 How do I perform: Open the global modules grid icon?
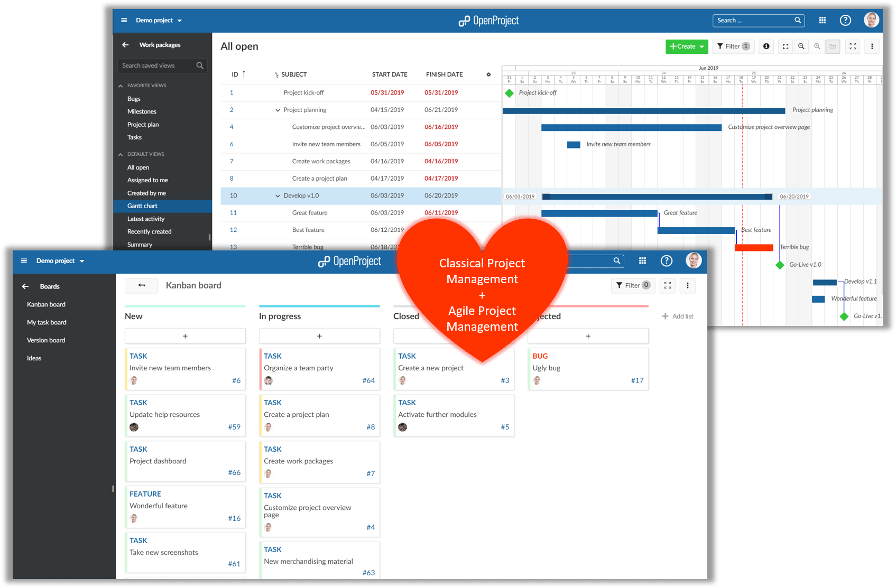[822, 20]
